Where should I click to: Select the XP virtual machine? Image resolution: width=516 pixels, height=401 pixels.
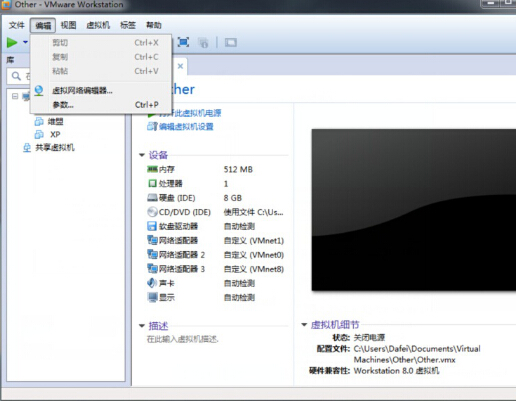pos(55,134)
